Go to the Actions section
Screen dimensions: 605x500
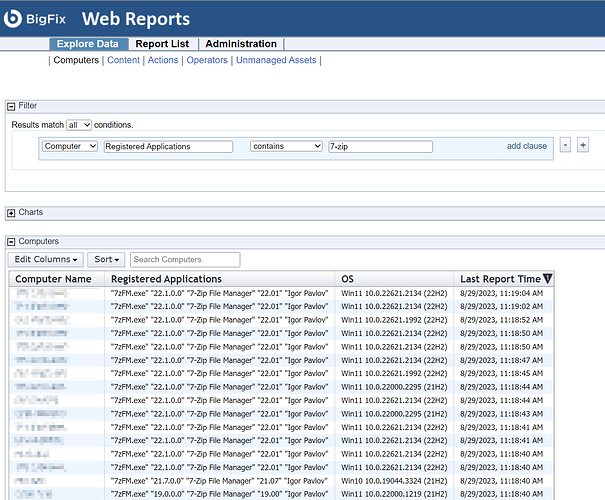(163, 60)
